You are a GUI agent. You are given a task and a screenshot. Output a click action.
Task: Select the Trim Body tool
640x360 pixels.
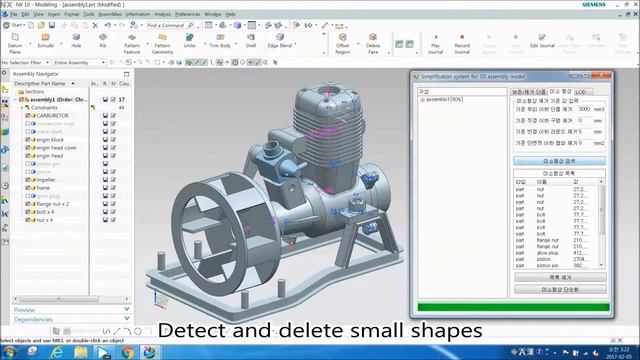point(220,41)
